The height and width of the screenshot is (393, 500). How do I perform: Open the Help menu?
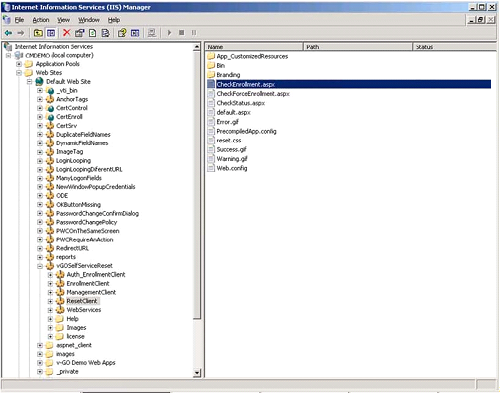point(114,20)
